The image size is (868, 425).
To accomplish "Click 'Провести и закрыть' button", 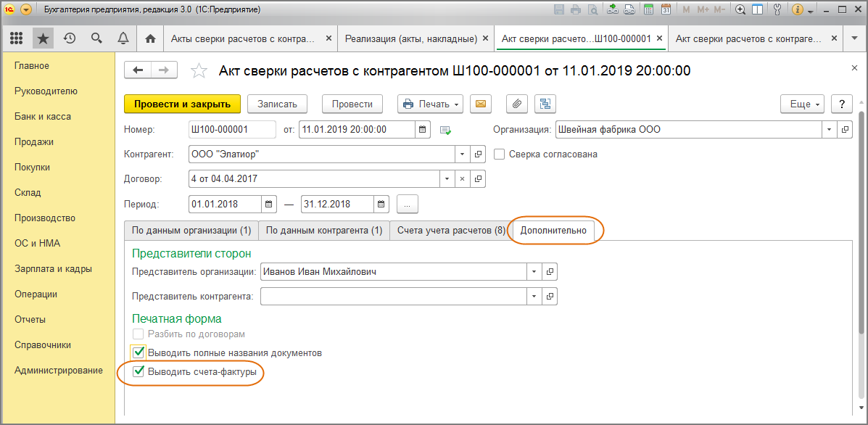I will 182,104.
